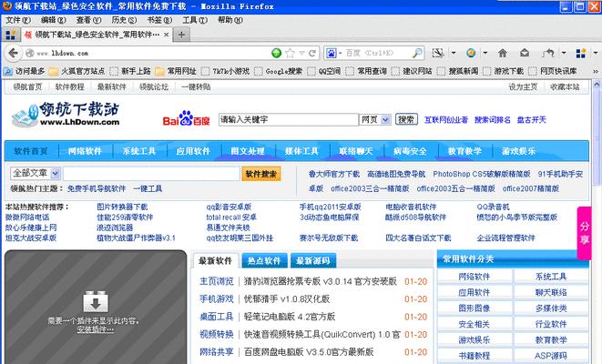Click the Baidu logo on the page
Viewport: 602px width, 364px height.
pyautogui.click(x=186, y=118)
